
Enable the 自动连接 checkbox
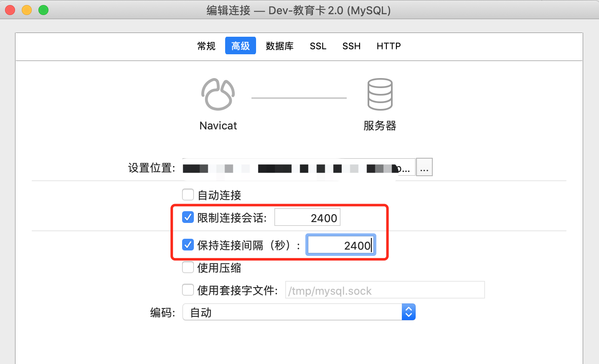(188, 195)
